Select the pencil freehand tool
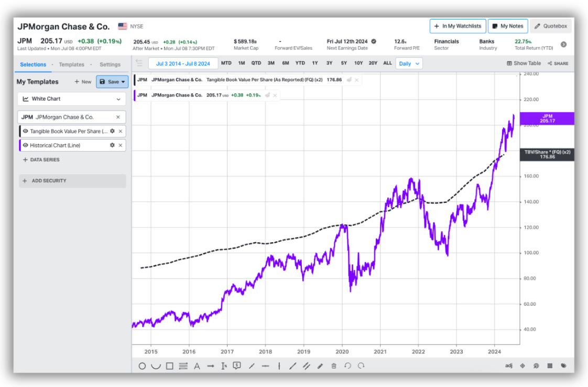 320,366
